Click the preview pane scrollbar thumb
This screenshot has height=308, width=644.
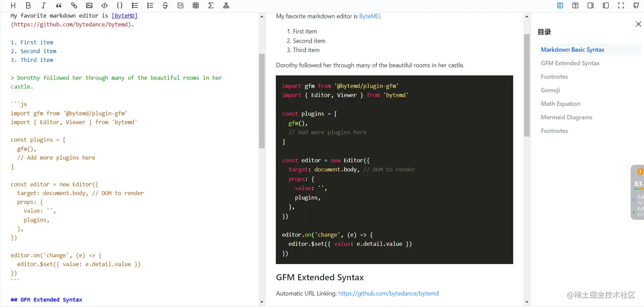click(x=527, y=85)
